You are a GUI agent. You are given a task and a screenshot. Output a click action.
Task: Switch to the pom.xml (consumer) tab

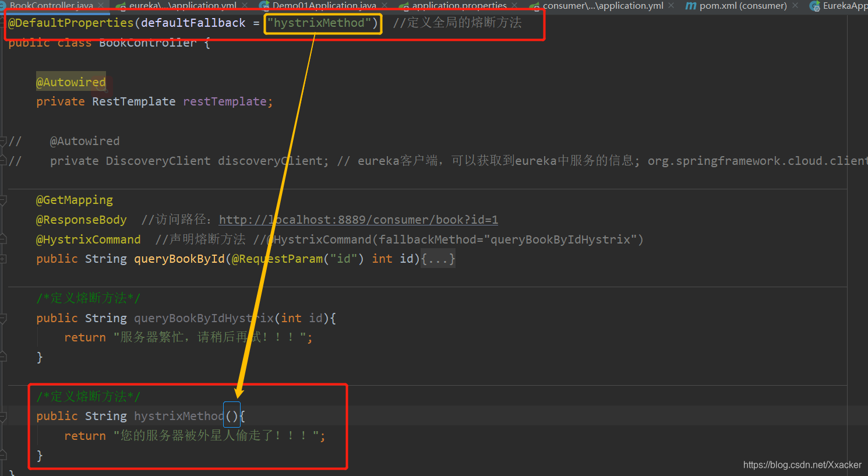point(743,5)
